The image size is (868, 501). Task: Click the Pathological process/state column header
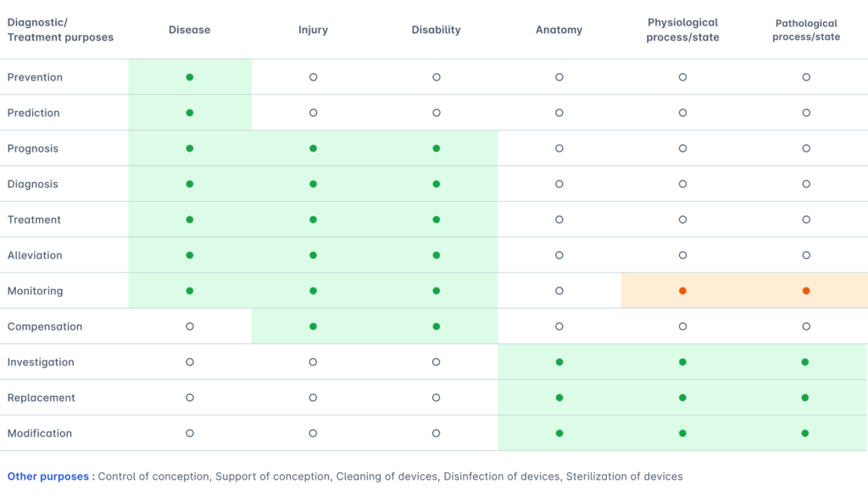pos(806,30)
